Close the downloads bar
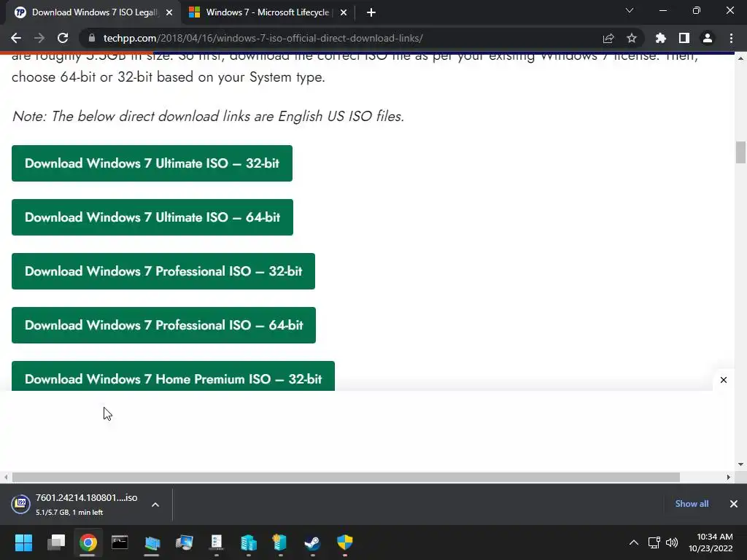 pos(734,504)
